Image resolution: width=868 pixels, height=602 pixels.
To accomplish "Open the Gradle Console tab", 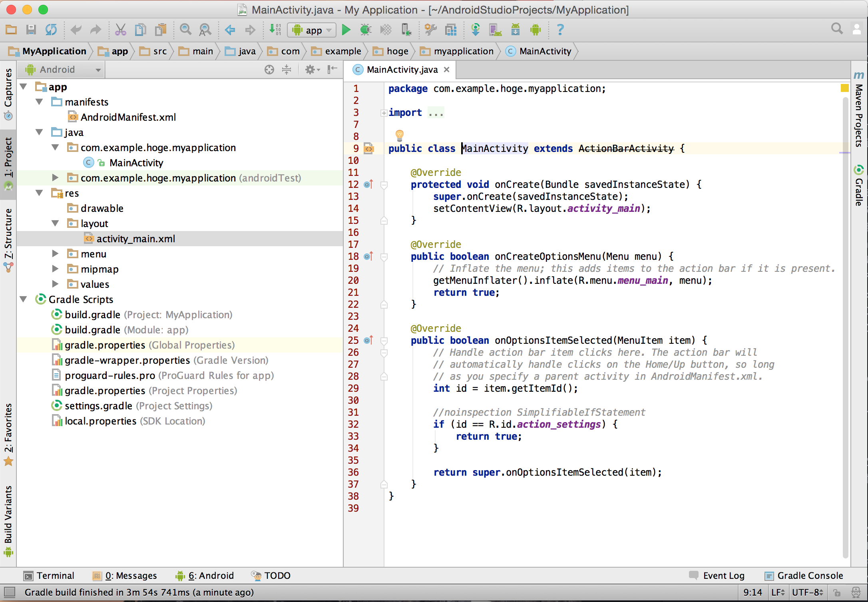I will [x=804, y=576].
